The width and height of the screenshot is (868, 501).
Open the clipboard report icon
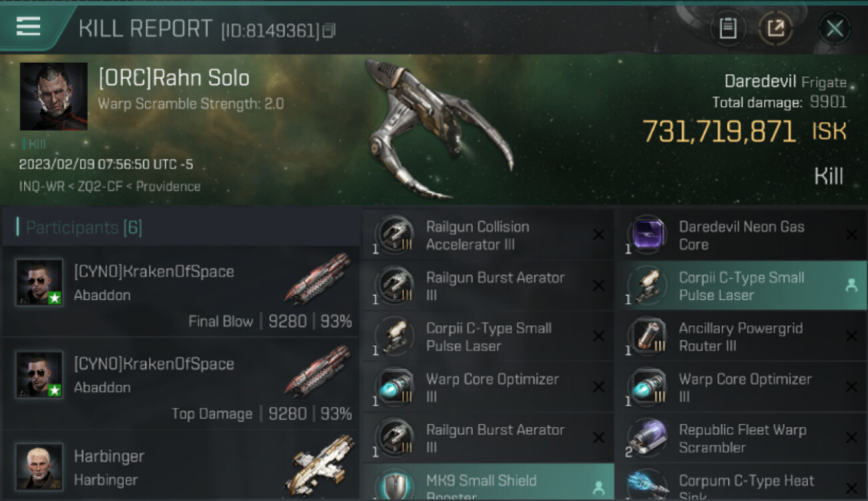[728, 28]
